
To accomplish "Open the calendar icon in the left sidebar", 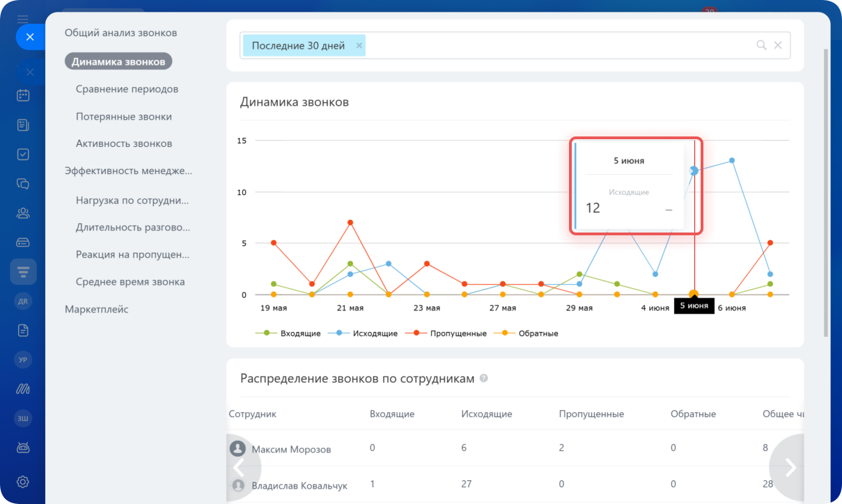I will (x=23, y=95).
